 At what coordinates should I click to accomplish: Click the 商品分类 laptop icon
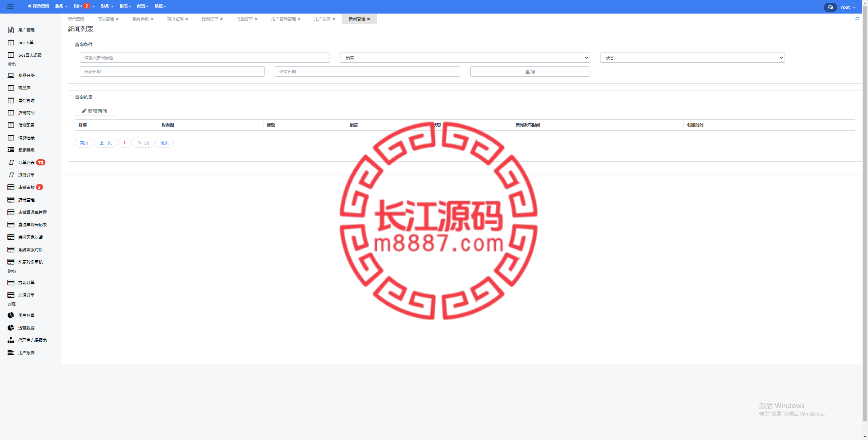pos(11,75)
